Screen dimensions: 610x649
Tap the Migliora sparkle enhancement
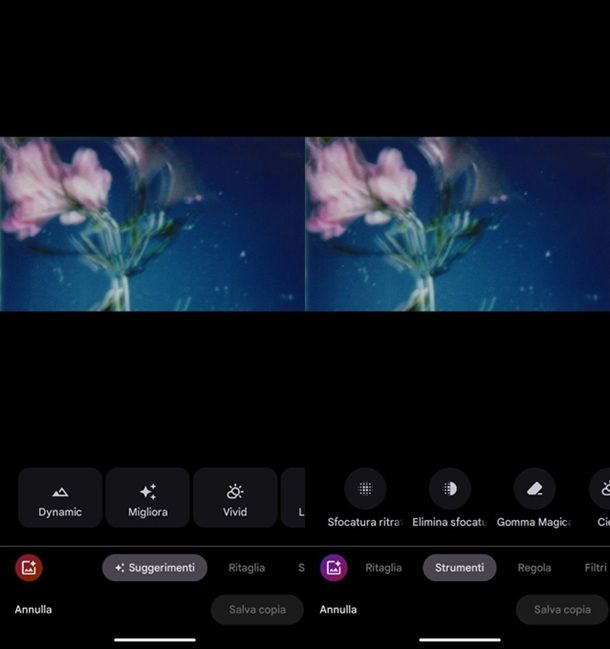pyautogui.click(x=147, y=498)
